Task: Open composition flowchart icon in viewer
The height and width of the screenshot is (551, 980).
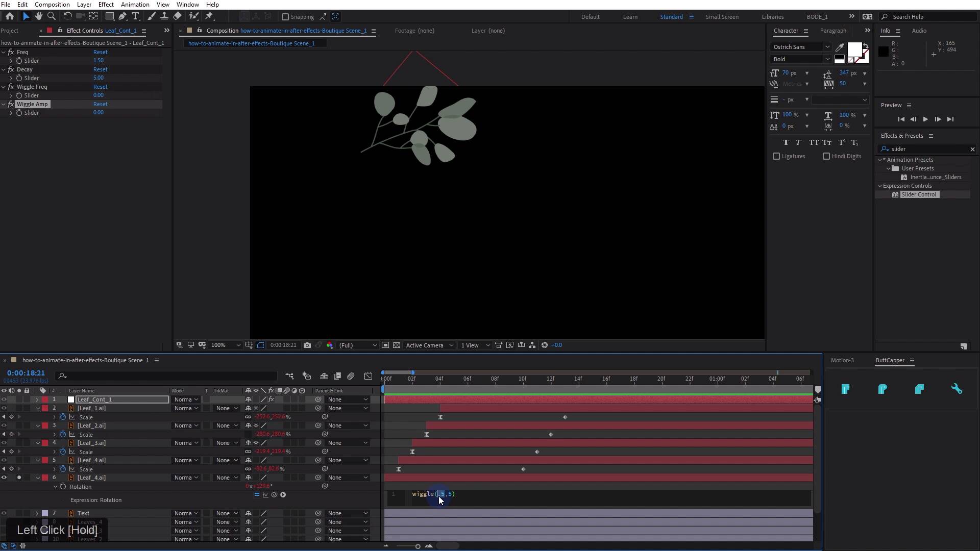Action: pos(532,345)
